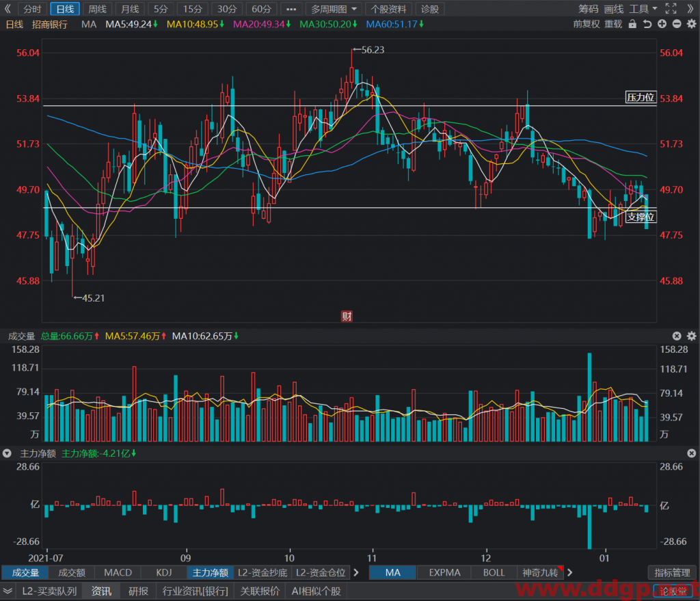Click the undo arrow icon
The height and width of the screenshot is (601, 700).
[647, 24]
